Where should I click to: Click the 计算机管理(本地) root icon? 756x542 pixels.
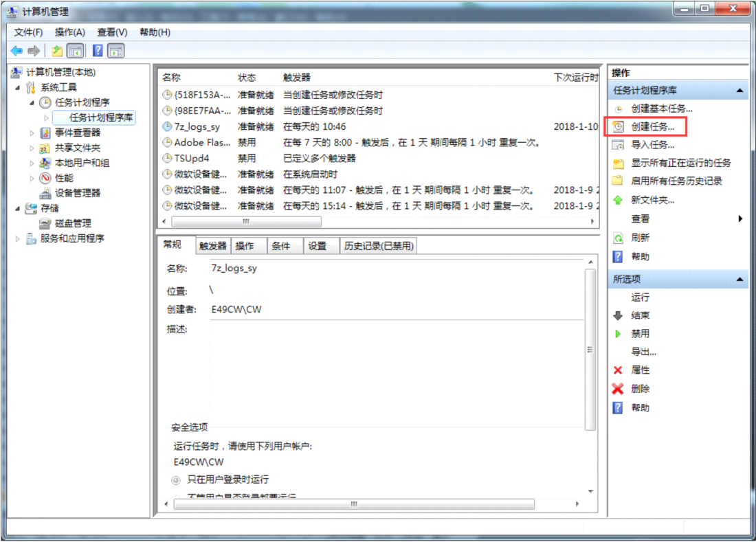pyautogui.click(x=16, y=72)
